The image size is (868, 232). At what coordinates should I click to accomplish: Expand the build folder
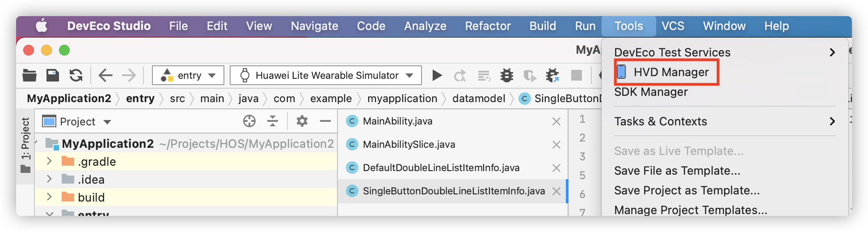[49, 197]
